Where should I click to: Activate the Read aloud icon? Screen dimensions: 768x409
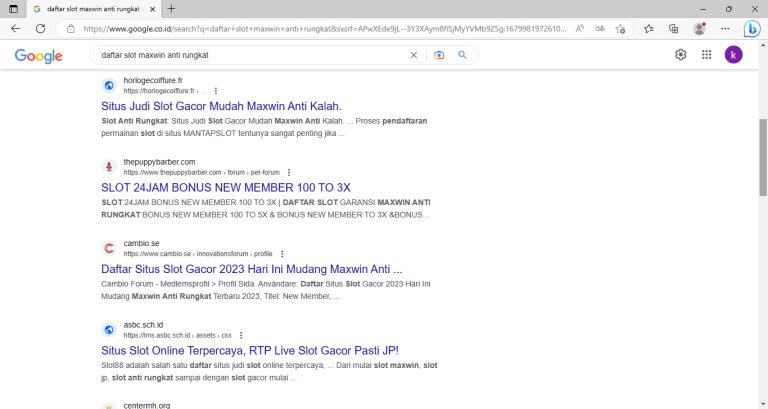[x=579, y=28]
